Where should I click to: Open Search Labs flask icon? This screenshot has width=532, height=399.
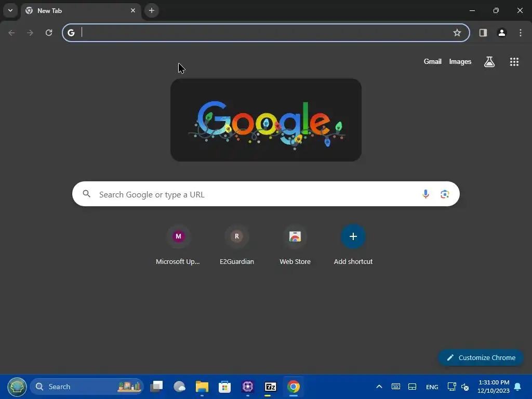pyautogui.click(x=489, y=62)
